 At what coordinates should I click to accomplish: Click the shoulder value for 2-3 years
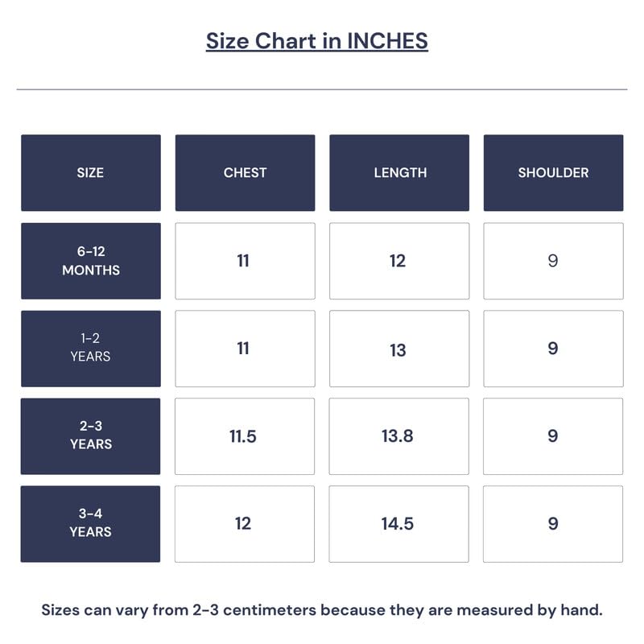point(553,436)
